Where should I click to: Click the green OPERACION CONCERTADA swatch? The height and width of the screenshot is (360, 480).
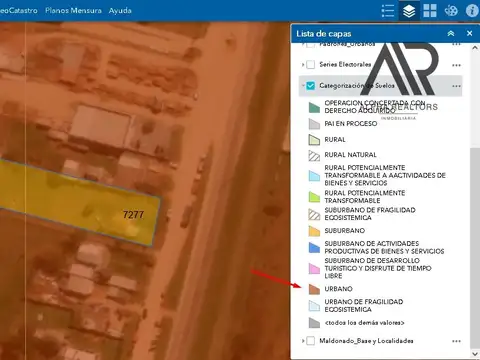pos(314,107)
